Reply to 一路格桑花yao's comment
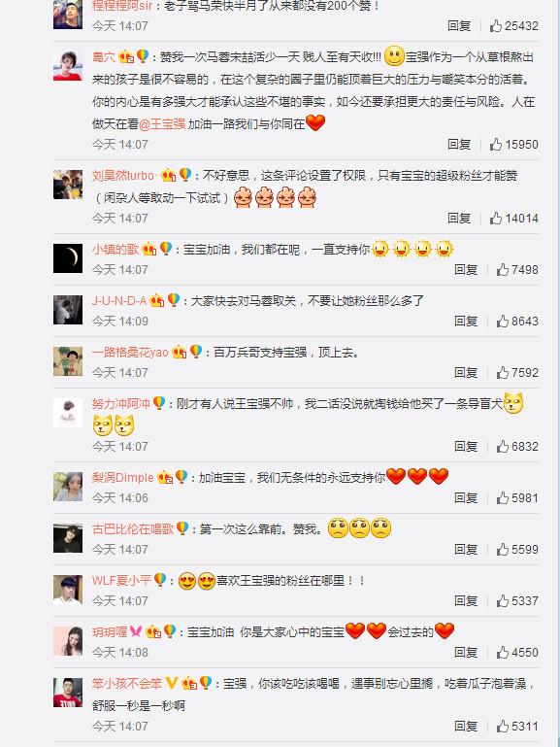 coord(466,373)
